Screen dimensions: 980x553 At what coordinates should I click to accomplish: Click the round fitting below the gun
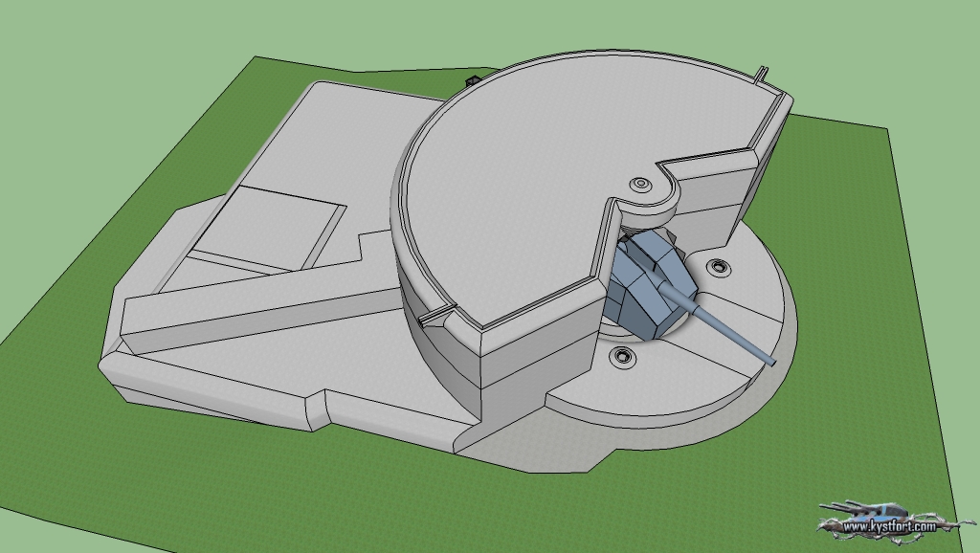point(624,356)
